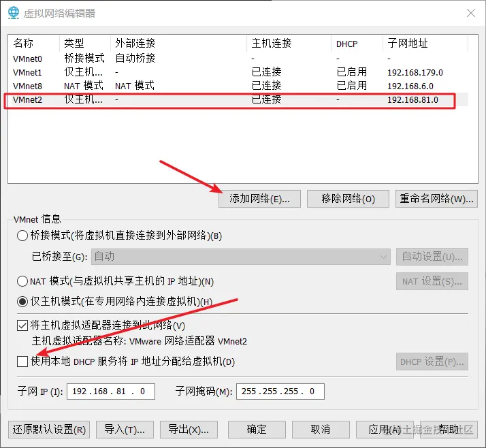Click the 导出(X)... button
Screen dimensions: 486x448
pyautogui.click(x=189, y=430)
